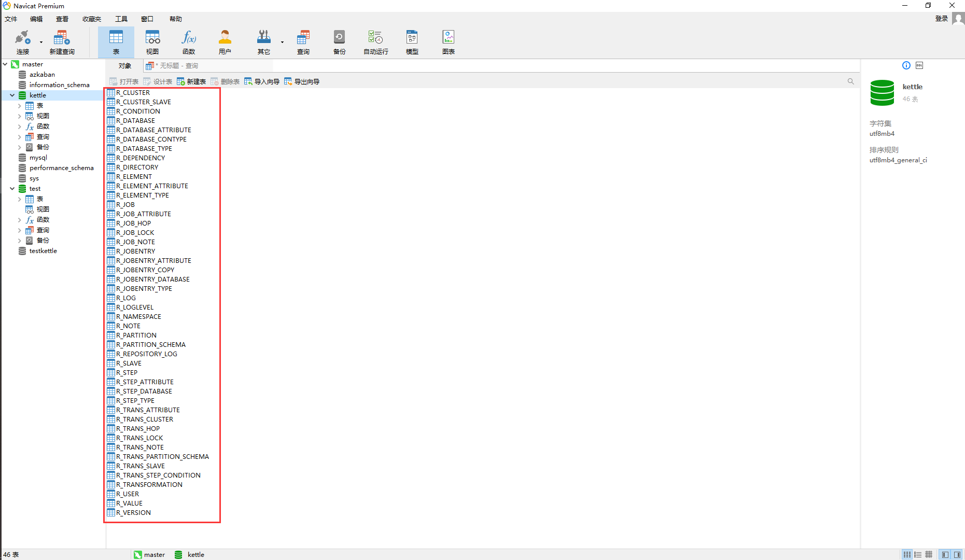
Task: Open the Connection dropdown arrow
Action: tap(41, 42)
